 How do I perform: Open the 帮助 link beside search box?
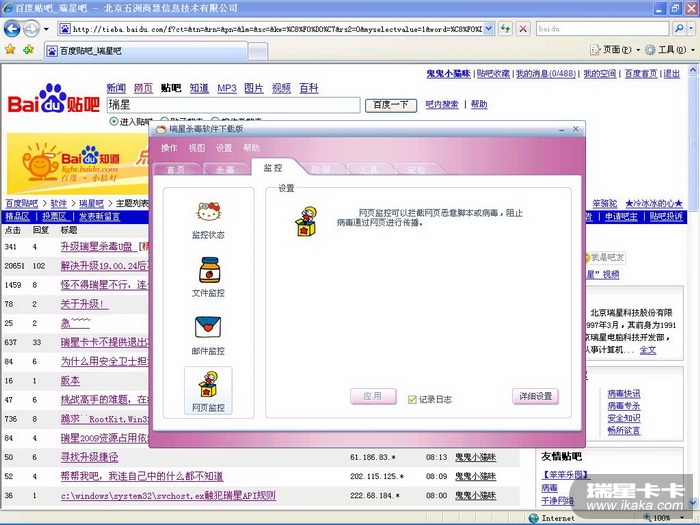479,104
